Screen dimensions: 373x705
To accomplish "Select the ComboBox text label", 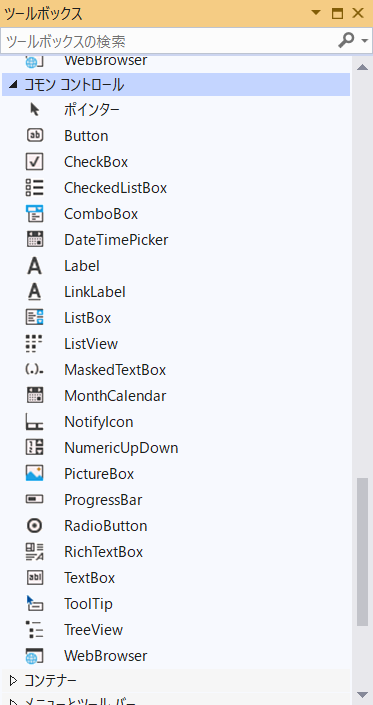I will point(101,214).
